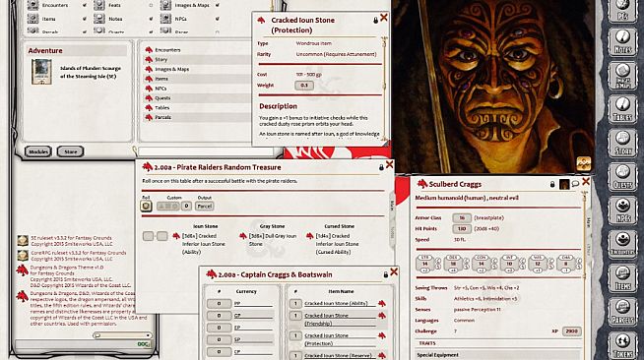
Task: Toggle the Notes checkbox in library
Action: tap(151, 19)
